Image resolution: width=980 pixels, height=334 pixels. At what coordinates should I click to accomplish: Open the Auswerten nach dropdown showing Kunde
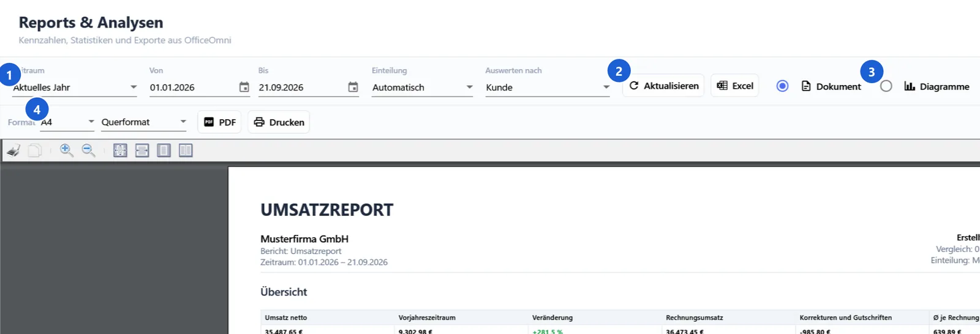point(548,87)
